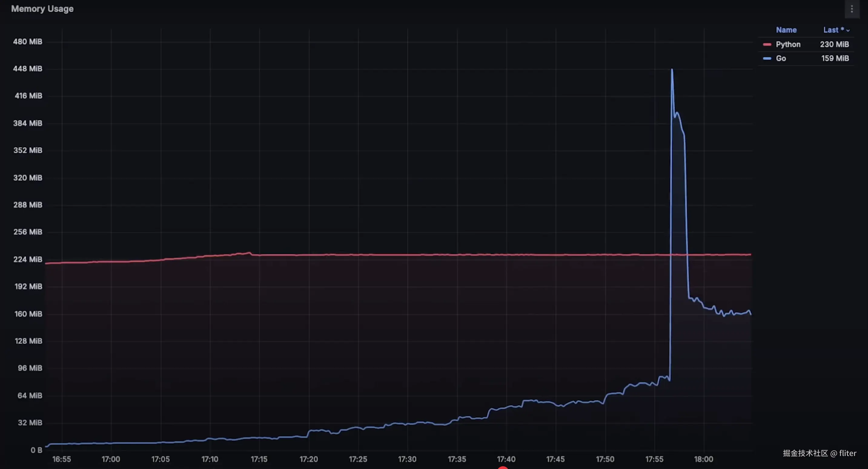This screenshot has height=469, width=868.
Task: Click the 16:55 time axis label
Action: tap(62, 459)
